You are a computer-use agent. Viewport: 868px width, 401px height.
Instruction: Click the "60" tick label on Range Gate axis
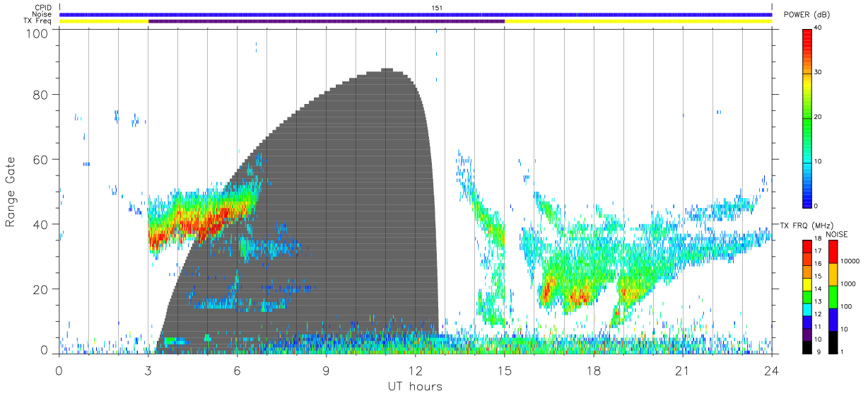(42, 159)
